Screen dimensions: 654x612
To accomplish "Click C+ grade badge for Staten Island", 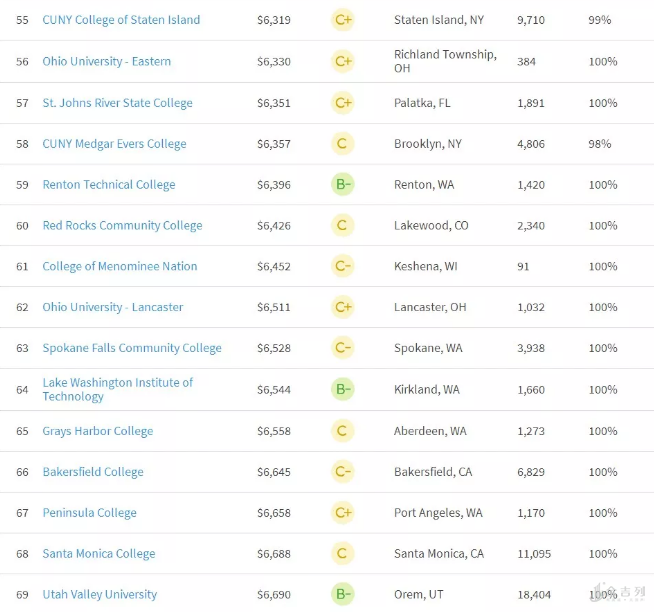I will (x=343, y=20).
